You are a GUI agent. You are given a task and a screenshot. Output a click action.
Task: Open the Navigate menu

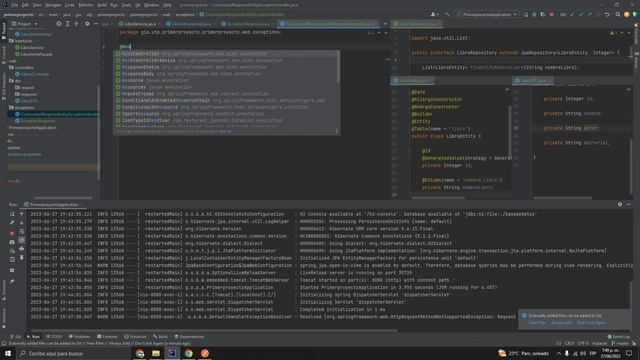pyautogui.click(x=53, y=5)
